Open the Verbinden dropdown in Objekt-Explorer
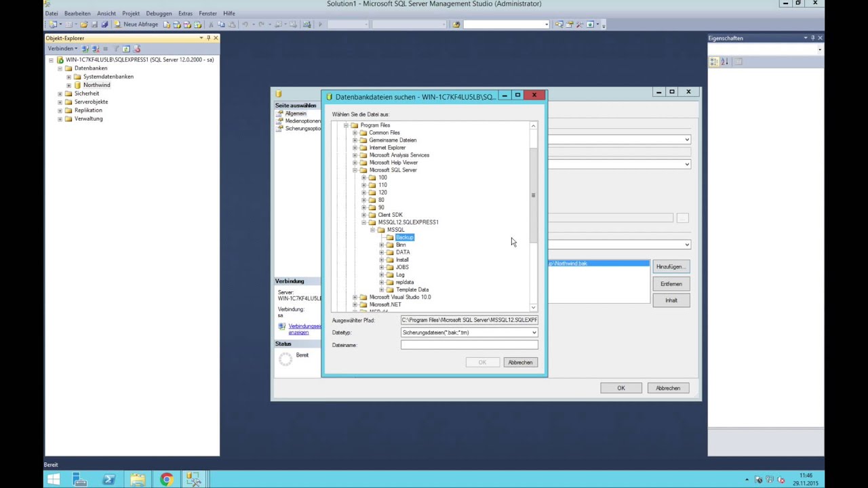 click(62, 49)
